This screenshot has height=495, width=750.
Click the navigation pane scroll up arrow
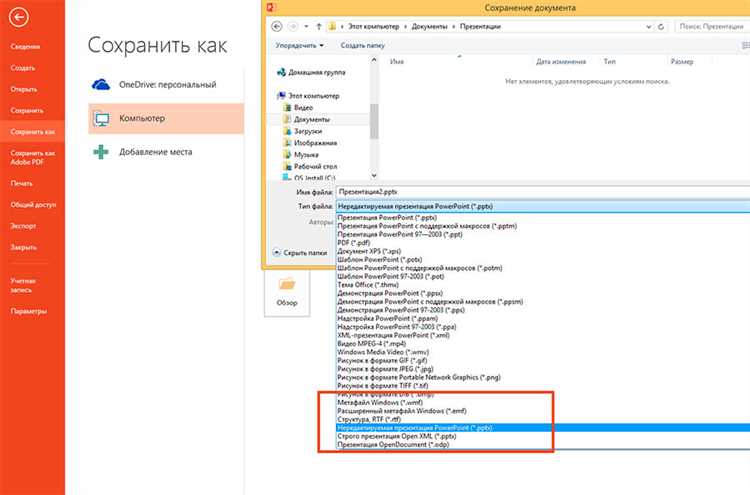[x=374, y=60]
